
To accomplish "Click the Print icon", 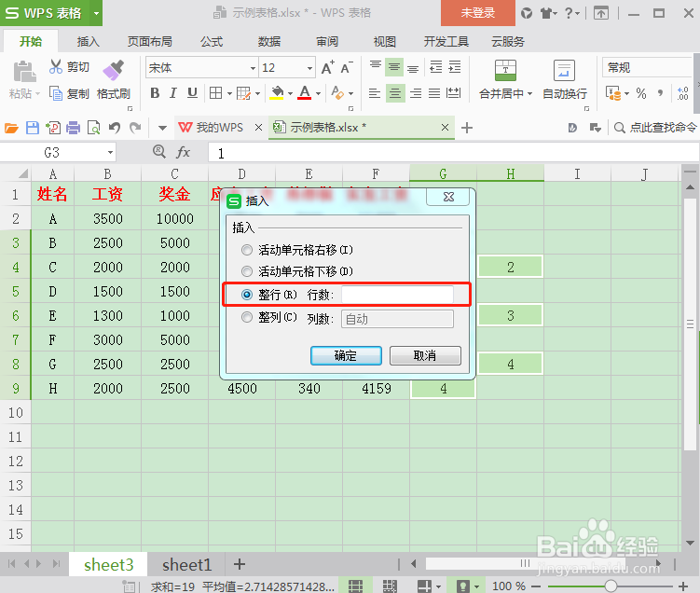I will (73, 128).
